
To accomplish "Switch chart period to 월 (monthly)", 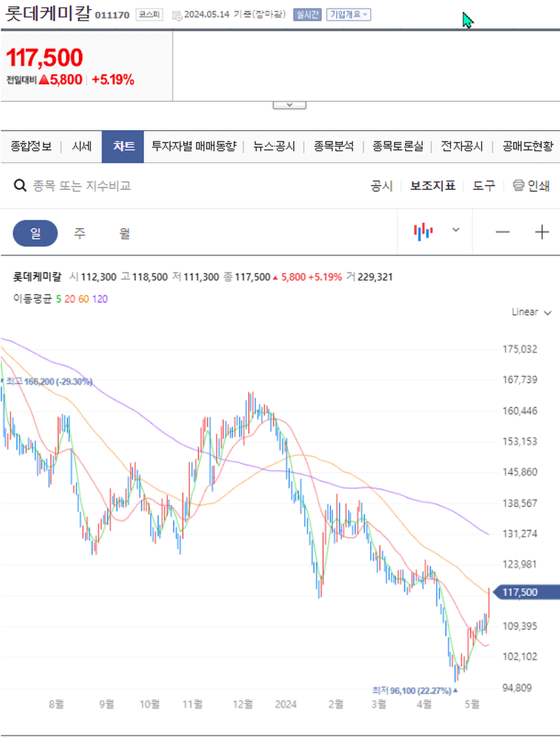I will pos(124,233).
